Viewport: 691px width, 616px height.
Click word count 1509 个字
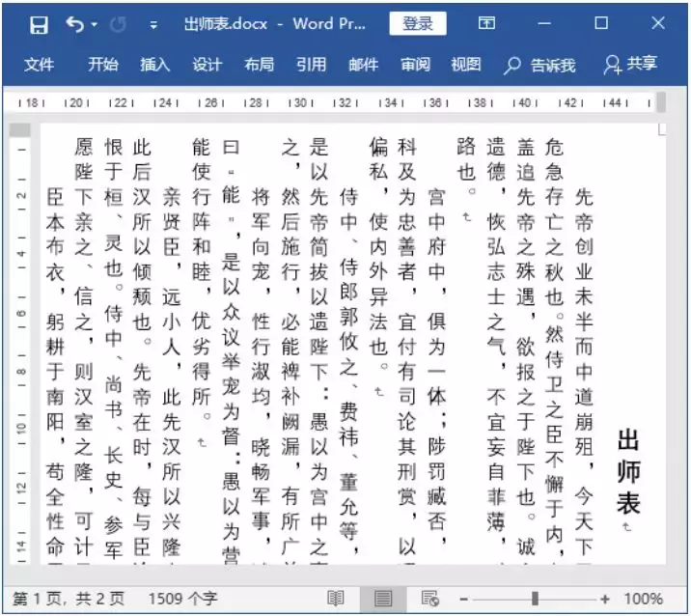tap(182, 599)
